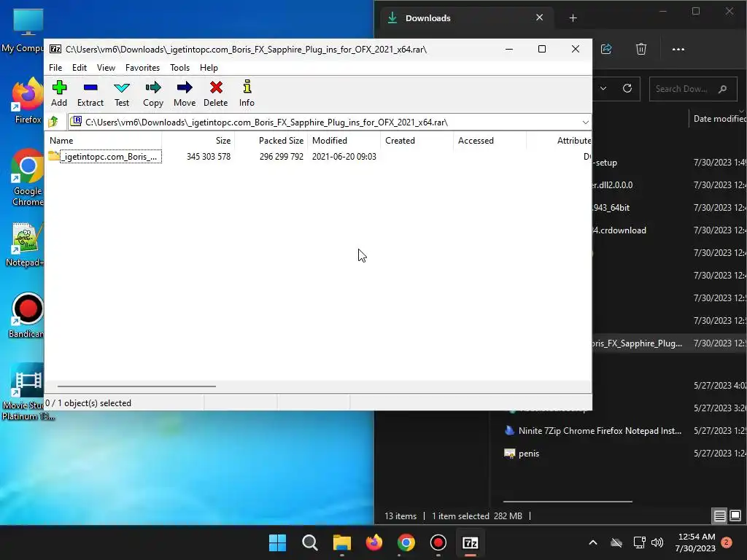Click the Search Downloads box
Viewport: 747px width, 560px height.
pyautogui.click(x=693, y=89)
